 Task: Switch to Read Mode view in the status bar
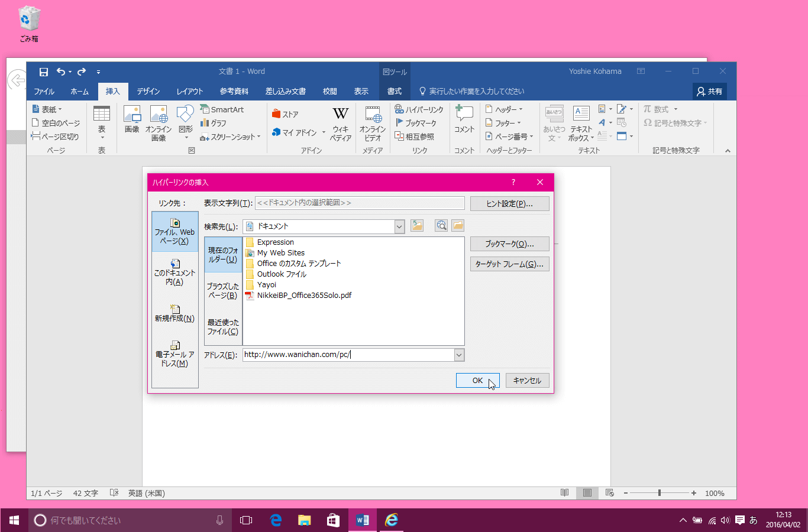pos(565,493)
